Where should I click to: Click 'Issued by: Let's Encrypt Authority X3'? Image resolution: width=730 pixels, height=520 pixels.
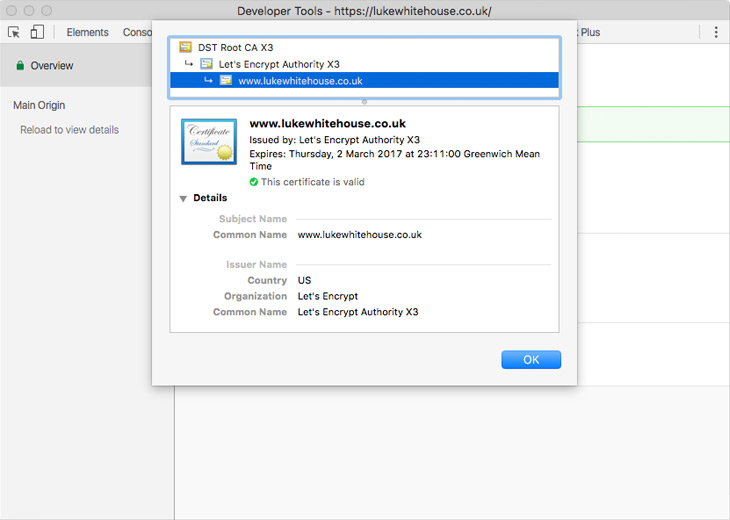[x=335, y=140]
